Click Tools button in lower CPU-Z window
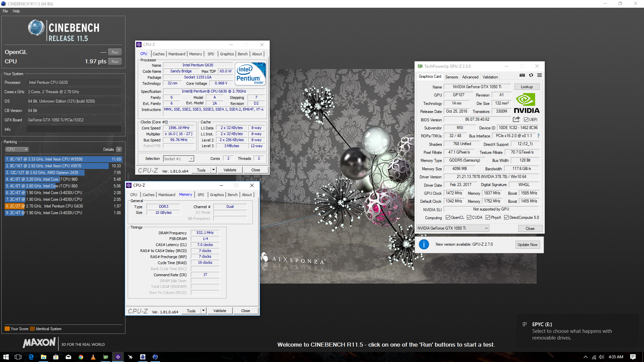This screenshot has height=362, width=644. click(191, 311)
